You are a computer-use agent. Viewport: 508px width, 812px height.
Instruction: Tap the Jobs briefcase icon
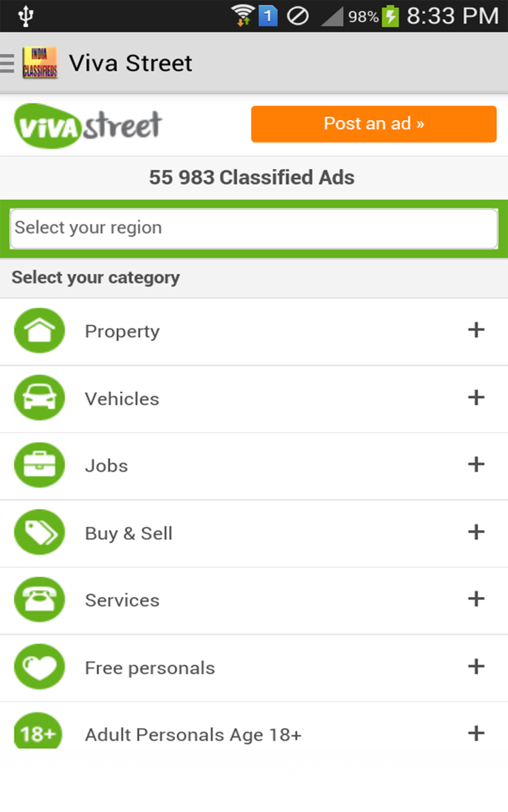pyautogui.click(x=39, y=465)
